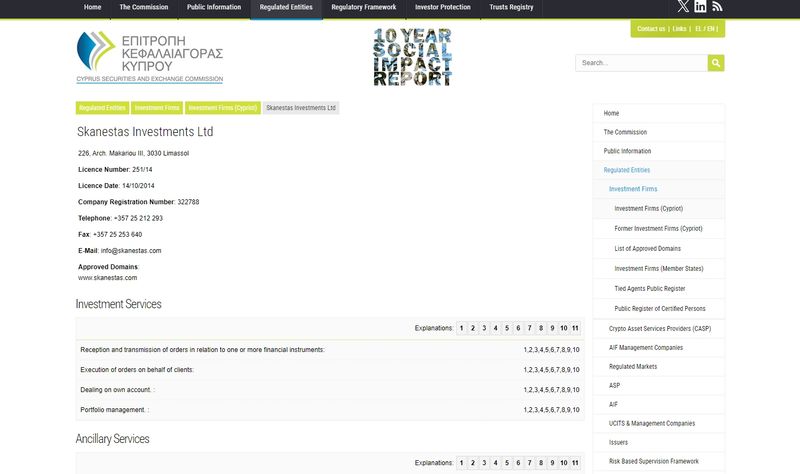800x474 pixels.
Task: Open Trusts Registry top menu
Action: [x=511, y=7]
